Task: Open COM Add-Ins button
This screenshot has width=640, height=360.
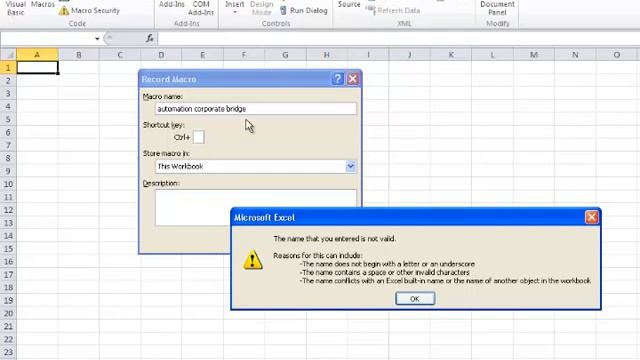Action: [201, 8]
